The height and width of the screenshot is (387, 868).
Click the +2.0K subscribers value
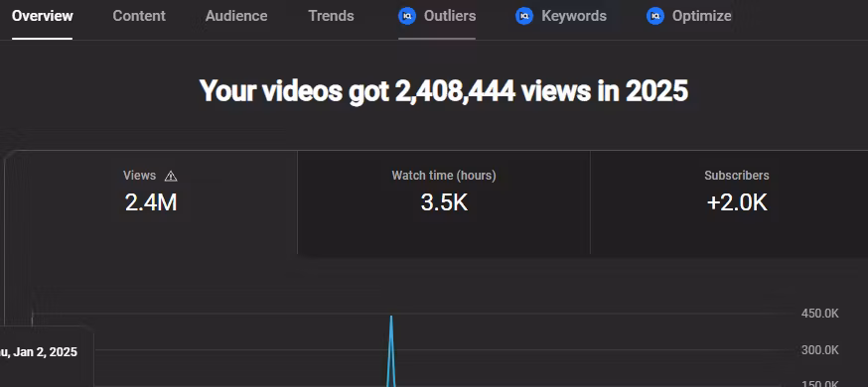[x=737, y=202]
